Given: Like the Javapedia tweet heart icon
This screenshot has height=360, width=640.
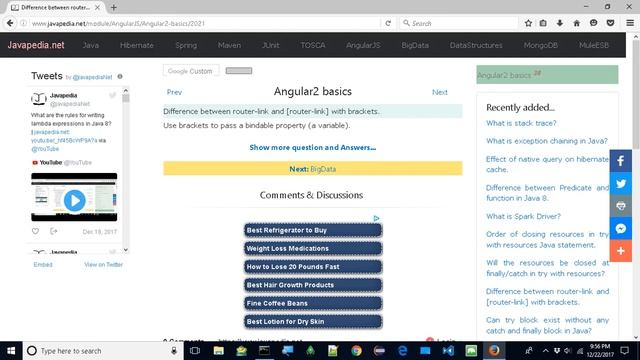Looking at the screenshot, I should pos(36,231).
